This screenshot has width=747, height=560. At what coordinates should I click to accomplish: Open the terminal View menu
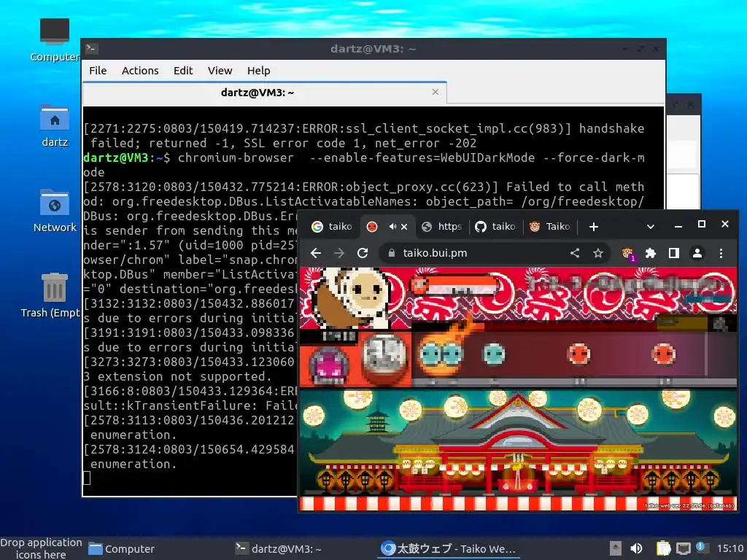click(x=220, y=71)
